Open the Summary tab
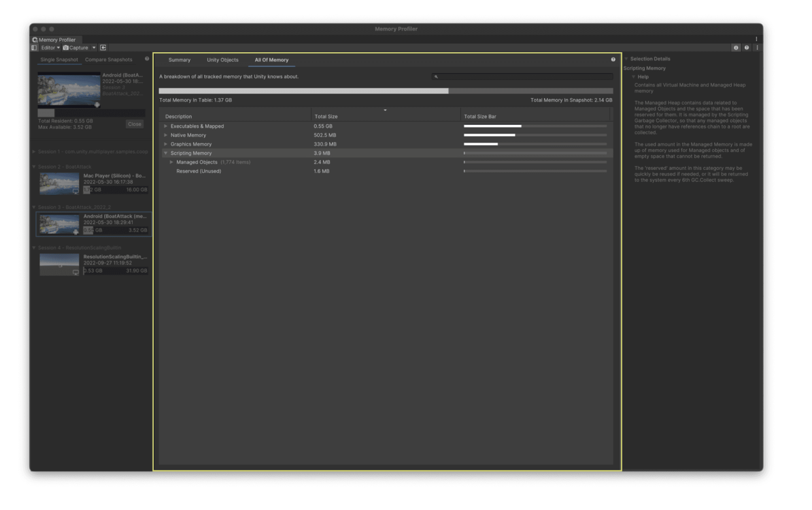The image size is (812, 510). pos(179,60)
